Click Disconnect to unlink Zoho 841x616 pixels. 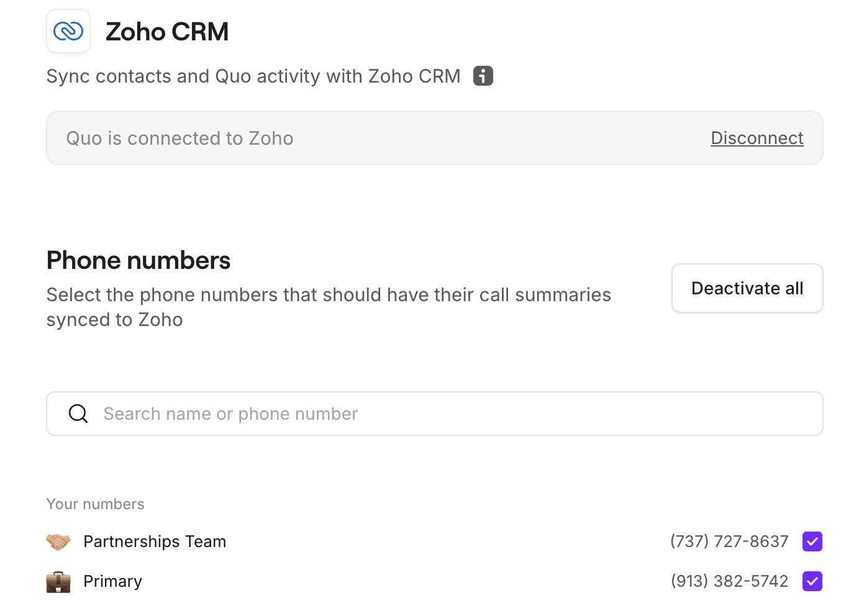(757, 138)
